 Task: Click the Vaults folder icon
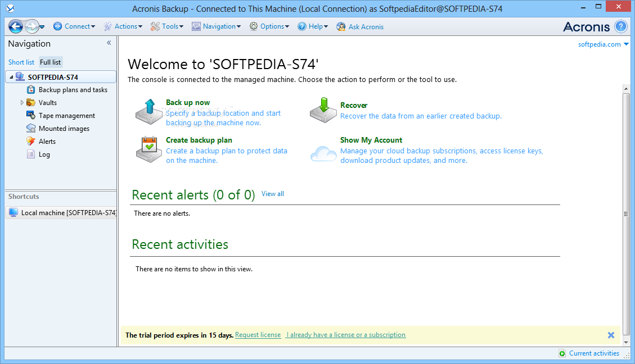31,102
